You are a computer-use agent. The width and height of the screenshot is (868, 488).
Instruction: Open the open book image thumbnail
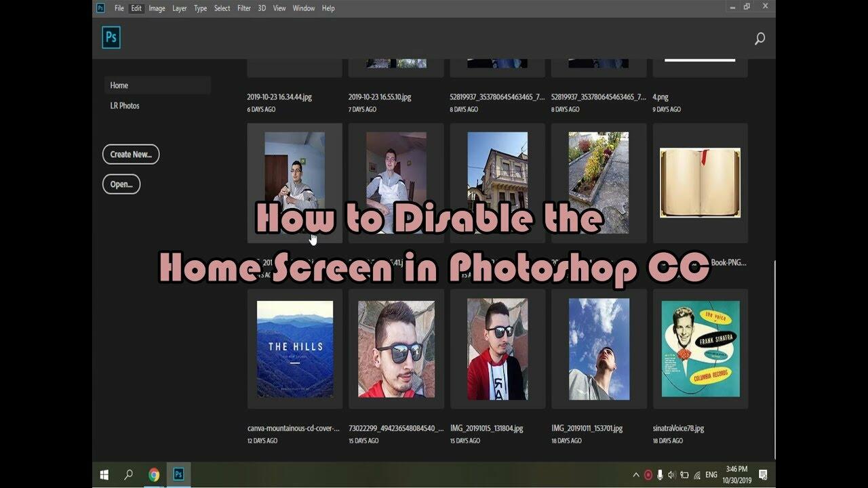click(x=701, y=182)
